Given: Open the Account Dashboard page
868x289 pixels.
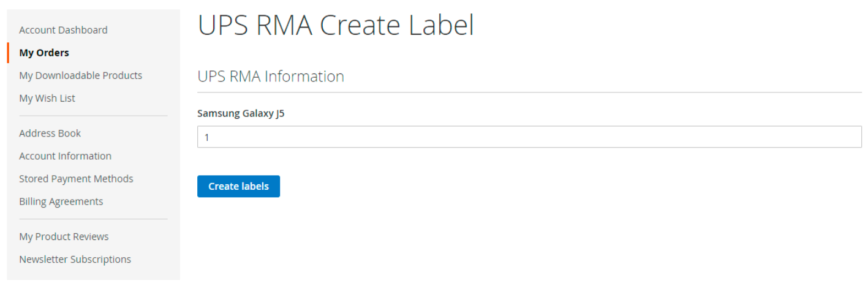Looking at the screenshot, I should coord(63,30).
